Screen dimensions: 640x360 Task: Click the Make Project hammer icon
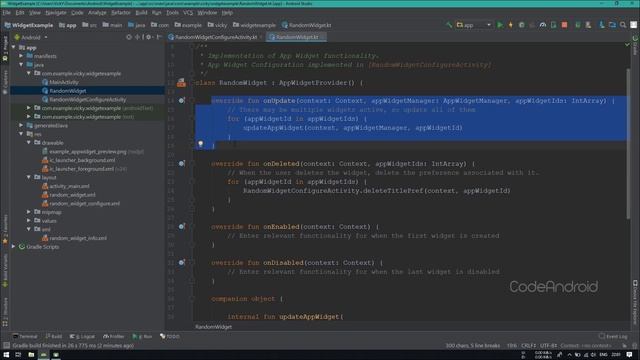coord(449,25)
